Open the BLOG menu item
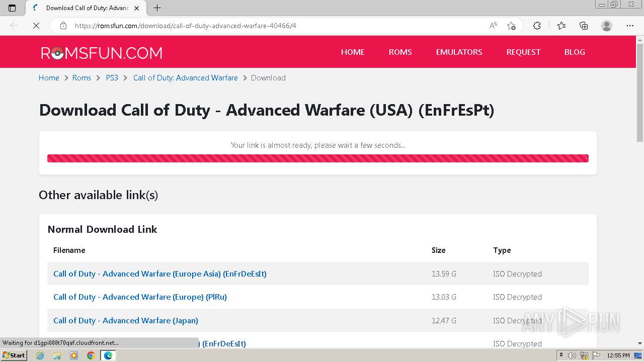Image resolution: width=644 pixels, height=362 pixels. tap(575, 52)
